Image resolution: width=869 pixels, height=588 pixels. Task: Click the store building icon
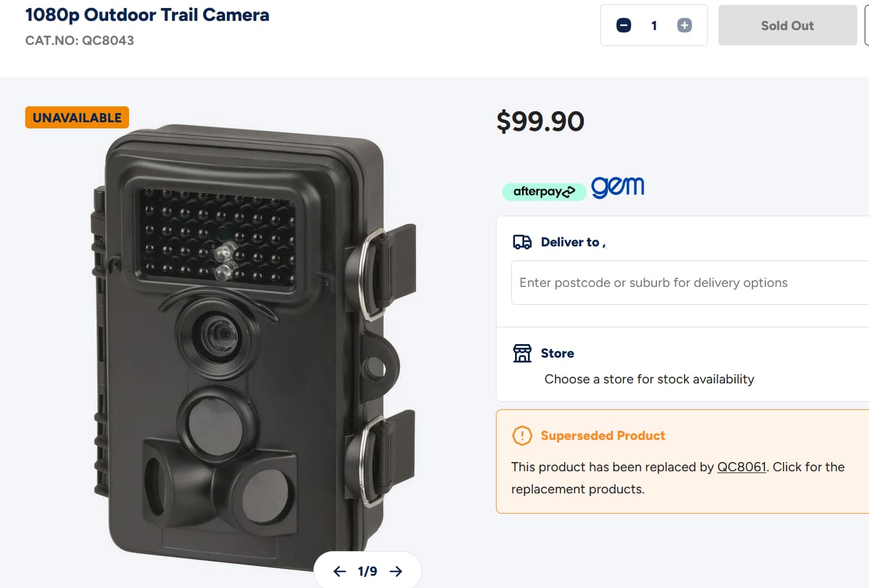(x=522, y=353)
